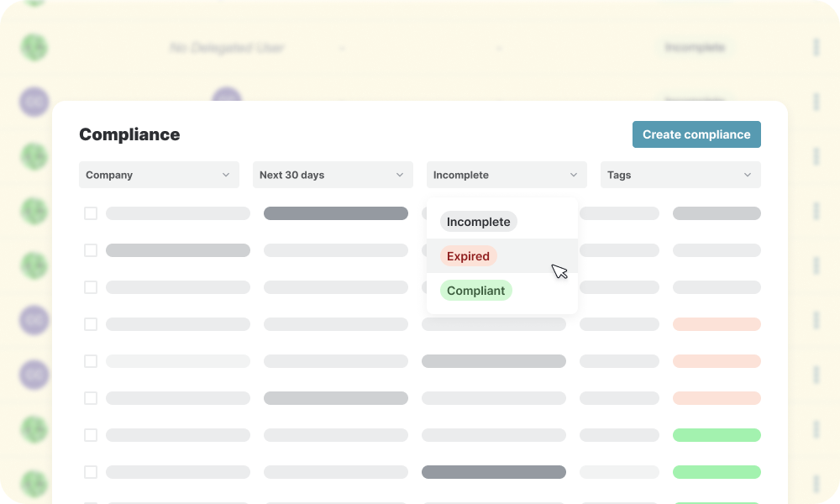The height and width of the screenshot is (504, 840).
Task: Choose the Incomplete option in status menu
Action: point(479,222)
